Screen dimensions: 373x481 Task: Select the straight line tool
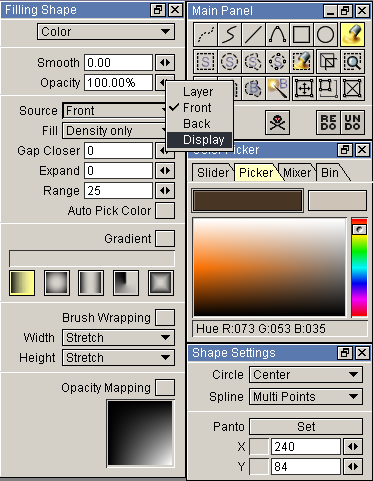[253, 34]
